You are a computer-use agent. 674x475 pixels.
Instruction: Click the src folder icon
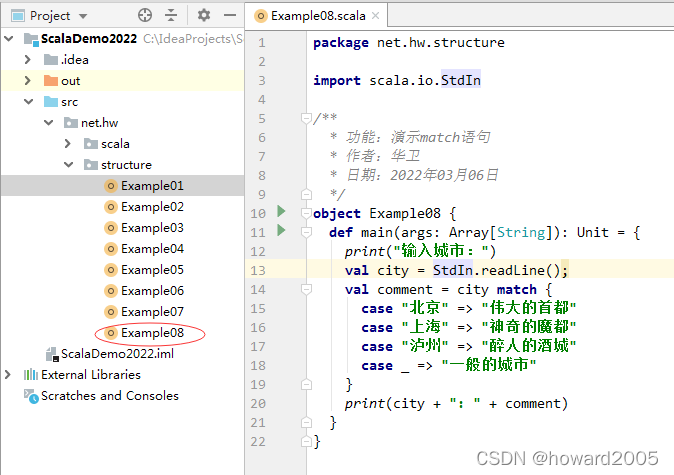pos(51,101)
